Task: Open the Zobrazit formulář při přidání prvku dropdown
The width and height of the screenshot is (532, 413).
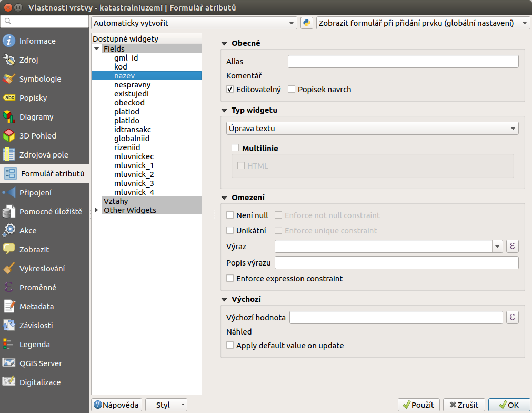Action: (423, 23)
